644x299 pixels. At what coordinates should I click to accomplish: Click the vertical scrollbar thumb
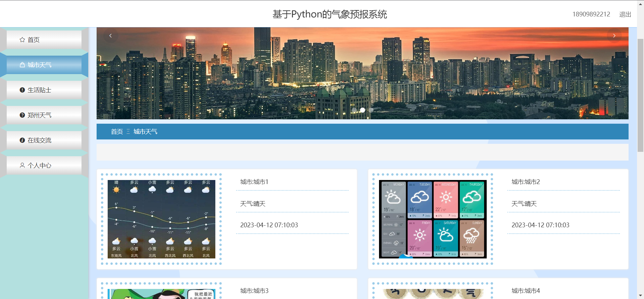(x=640, y=96)
